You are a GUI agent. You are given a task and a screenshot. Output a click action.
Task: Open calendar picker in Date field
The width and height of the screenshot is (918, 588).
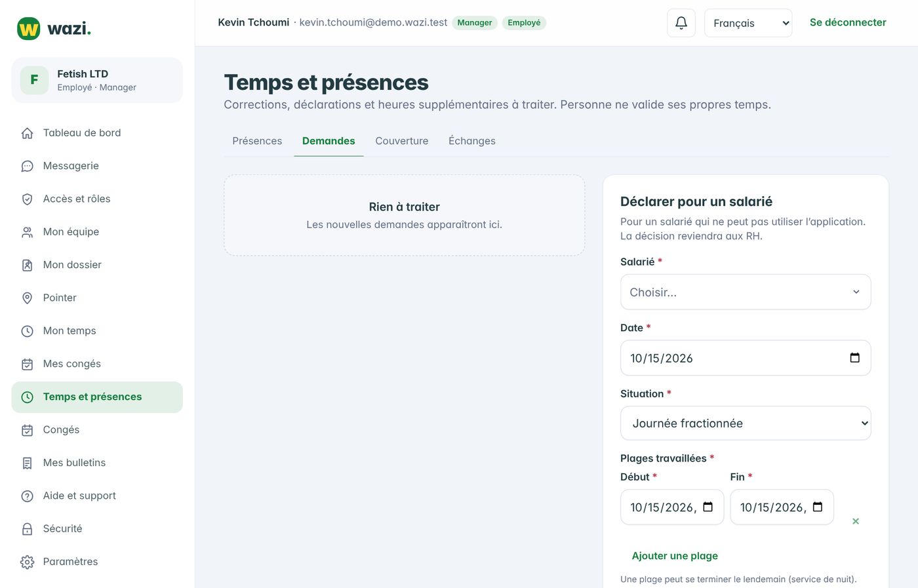[x=854, y=358]
